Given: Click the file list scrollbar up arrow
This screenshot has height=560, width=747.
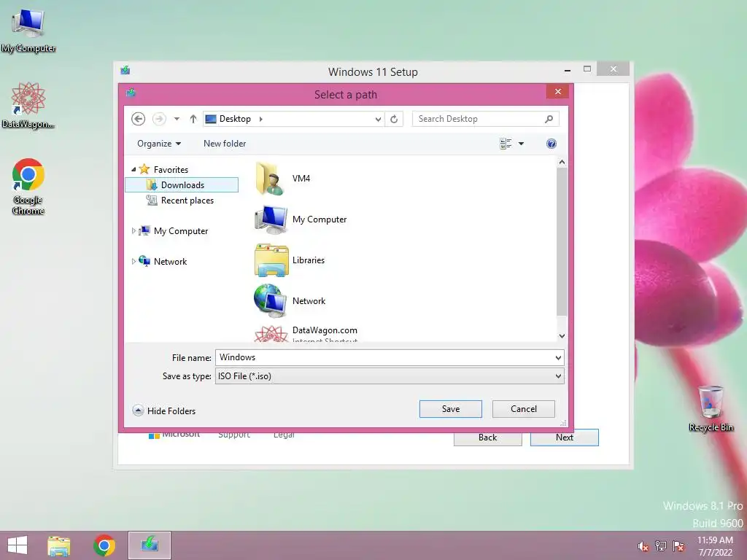Looking at the screenshot, I should 562,163.
